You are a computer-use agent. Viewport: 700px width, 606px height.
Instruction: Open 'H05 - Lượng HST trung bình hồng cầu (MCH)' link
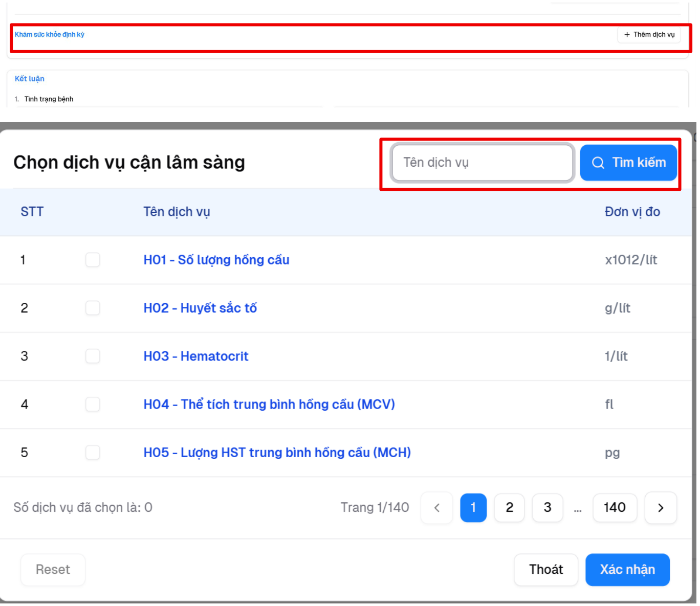[277, 453]
